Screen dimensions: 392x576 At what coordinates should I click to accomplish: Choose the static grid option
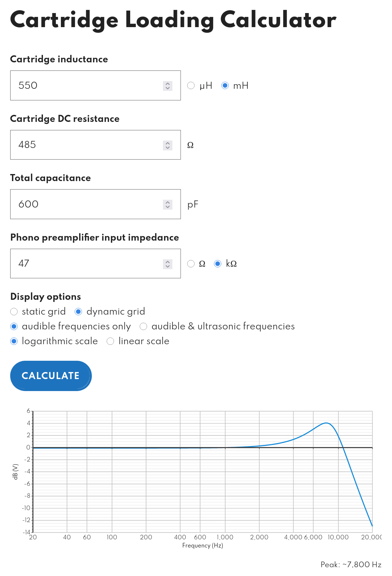pyautogui.click(x=14, y=312)
